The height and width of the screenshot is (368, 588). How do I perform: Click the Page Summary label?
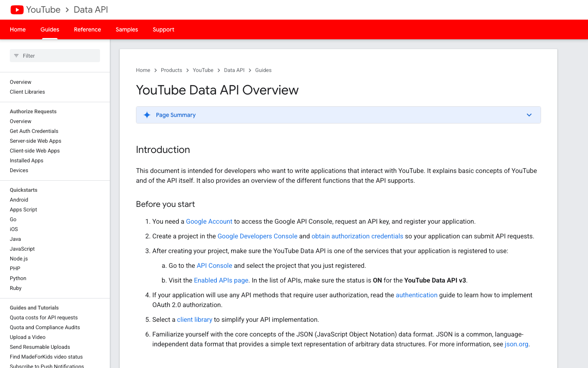(x=176, y=115)
